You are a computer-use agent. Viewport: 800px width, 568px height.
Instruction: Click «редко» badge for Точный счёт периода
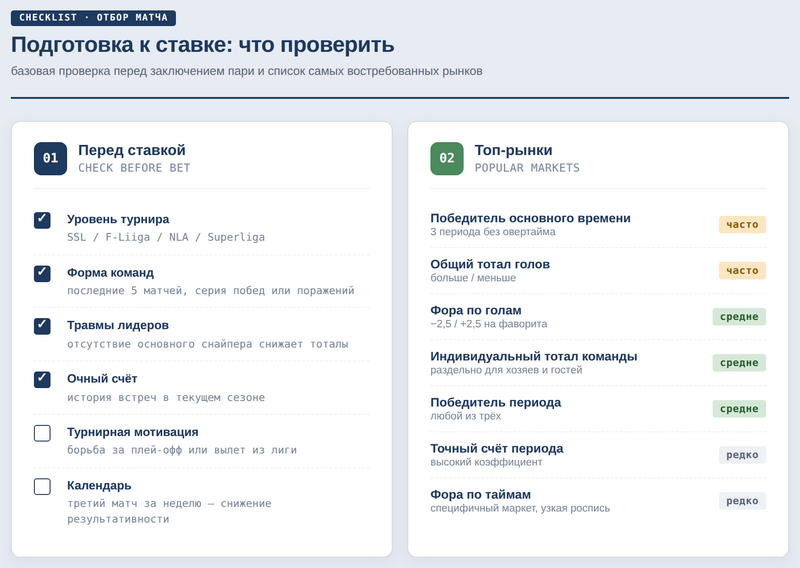tap(742, 455)
